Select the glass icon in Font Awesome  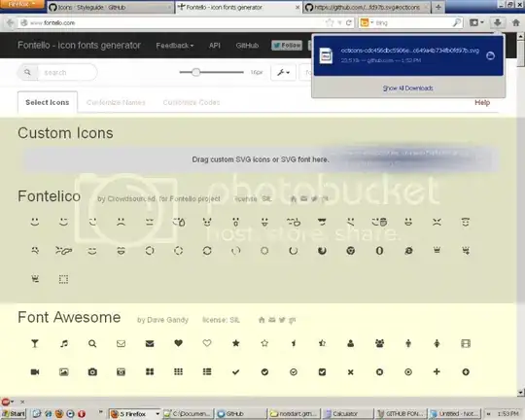(35, 343)
